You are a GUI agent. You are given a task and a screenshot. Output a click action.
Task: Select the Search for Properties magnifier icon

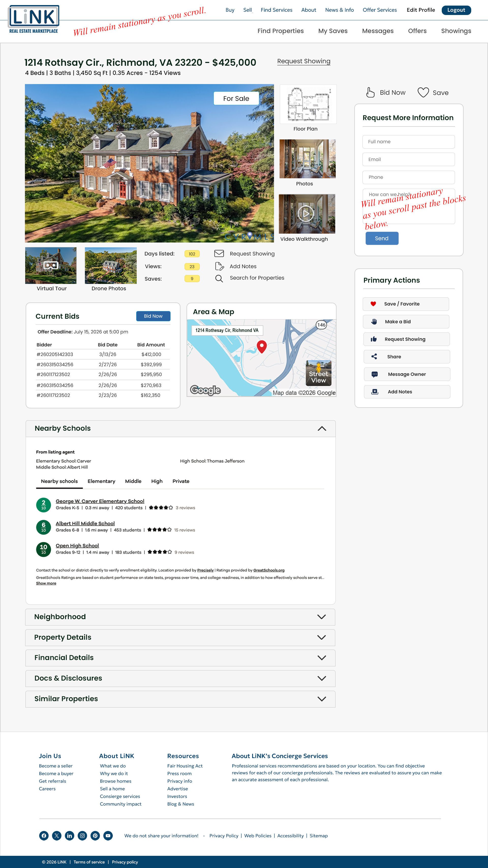pyautogui.click(x=219, y=278)
